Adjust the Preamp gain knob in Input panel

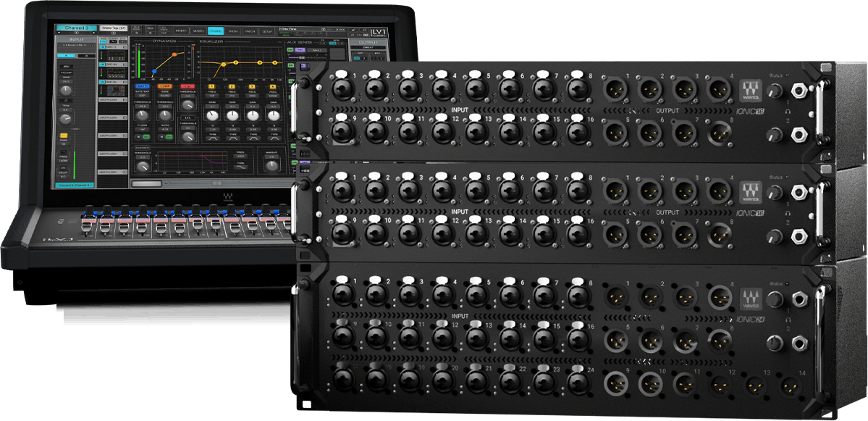tap(66, 91)
